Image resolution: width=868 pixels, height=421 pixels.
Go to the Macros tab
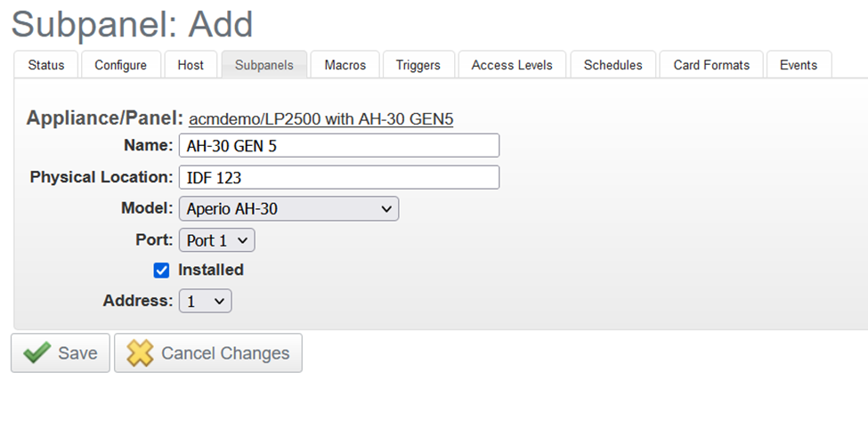(x=345, y=65)
